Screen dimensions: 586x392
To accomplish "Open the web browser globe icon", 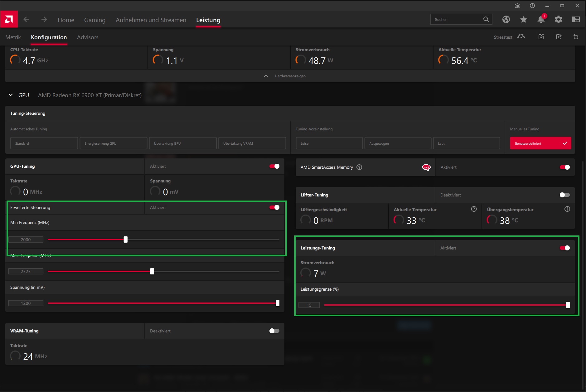I will point(506,19).
